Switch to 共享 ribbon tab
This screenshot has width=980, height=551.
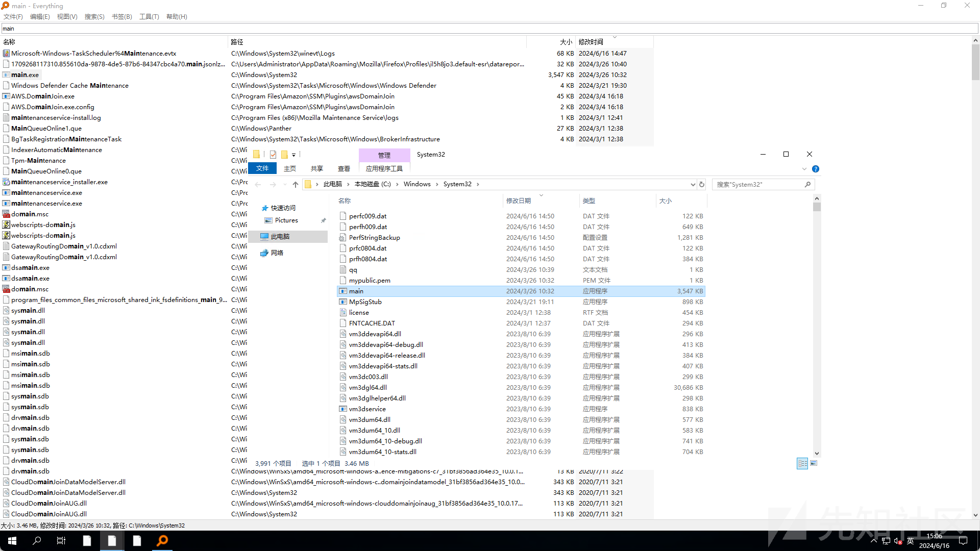[317, 168]
